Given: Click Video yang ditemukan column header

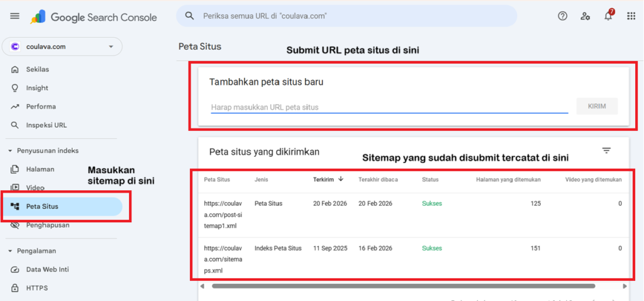Looking at the screenshot, I should (593, 179).
